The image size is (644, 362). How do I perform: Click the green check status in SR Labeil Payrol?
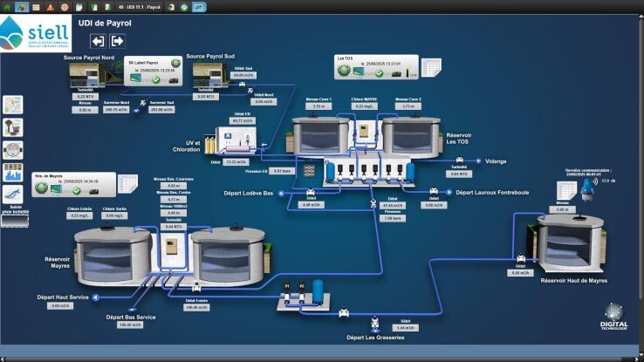156,79
